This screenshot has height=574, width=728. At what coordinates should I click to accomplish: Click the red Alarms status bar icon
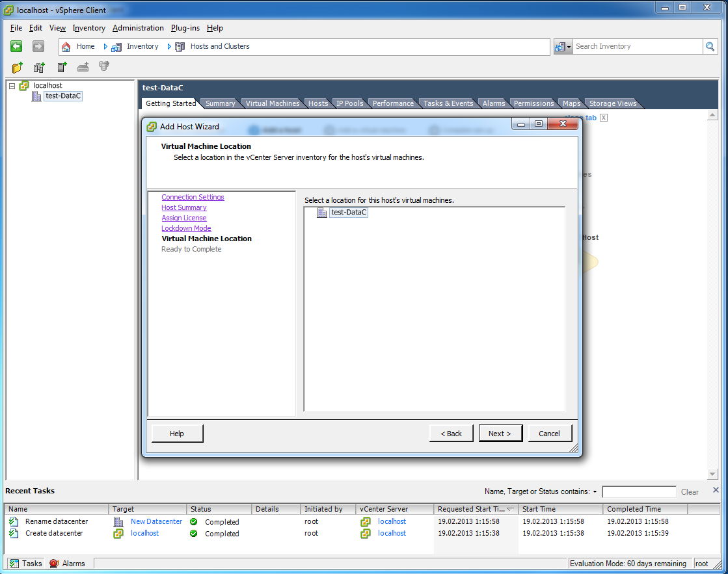coord(54,564)
